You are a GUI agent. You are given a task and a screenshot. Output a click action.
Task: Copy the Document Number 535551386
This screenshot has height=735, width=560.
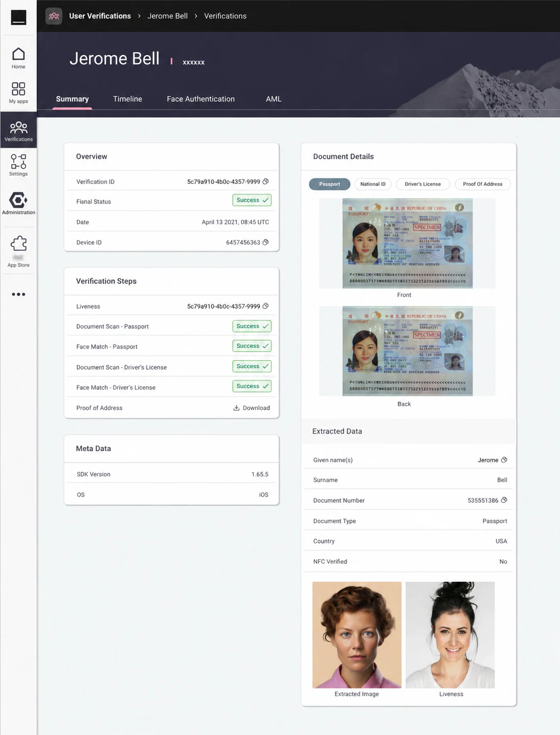pos(504,500)
